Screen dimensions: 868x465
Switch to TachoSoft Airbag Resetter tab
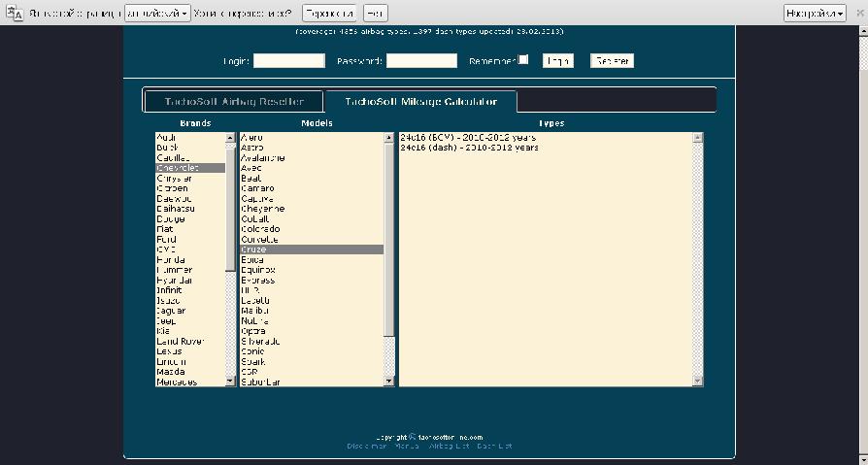(x=234, y=102)
